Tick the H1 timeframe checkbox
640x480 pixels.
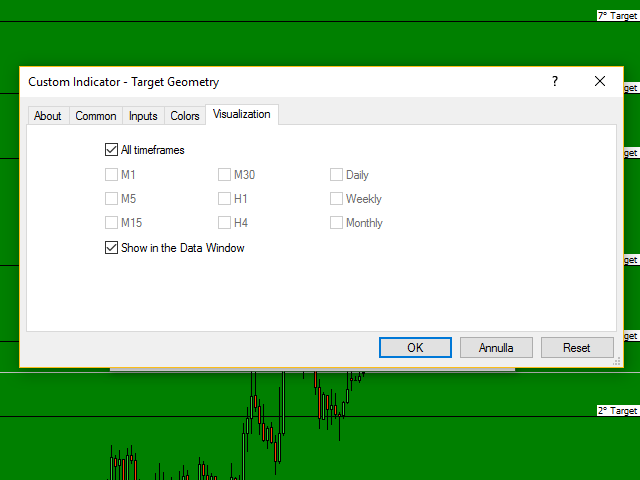point(224,199)
